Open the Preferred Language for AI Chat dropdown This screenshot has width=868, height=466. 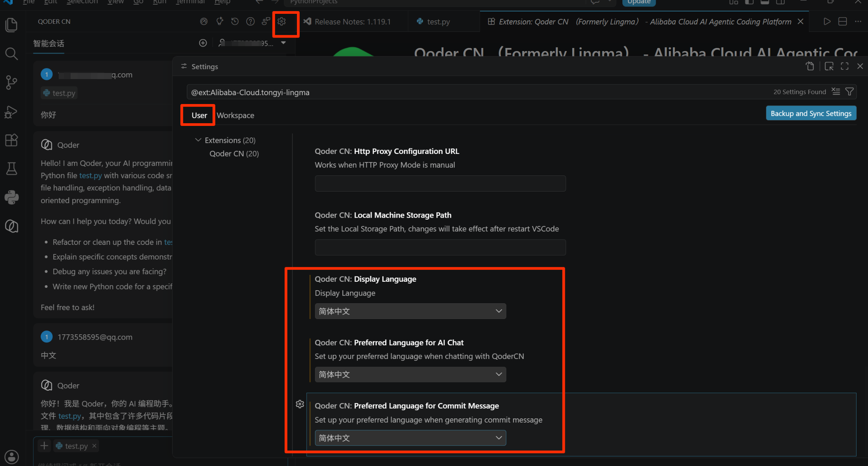point(410,375)
